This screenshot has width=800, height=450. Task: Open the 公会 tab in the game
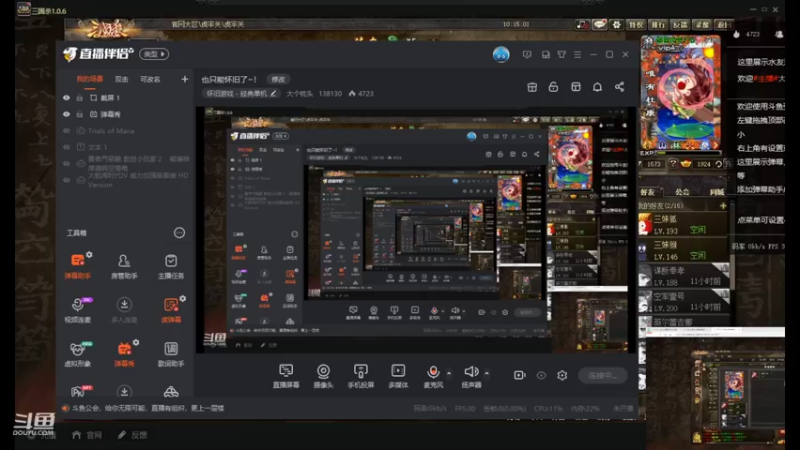[682, 192]
